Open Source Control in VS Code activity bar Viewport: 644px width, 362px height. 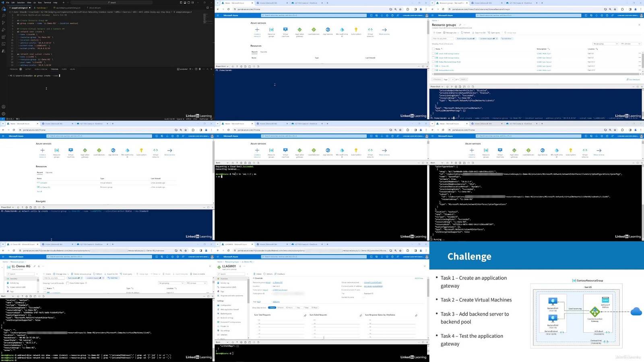(4, 23)
